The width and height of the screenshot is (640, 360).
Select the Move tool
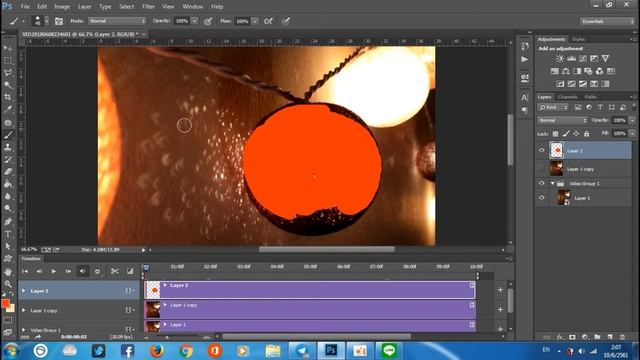click(8, 48)
